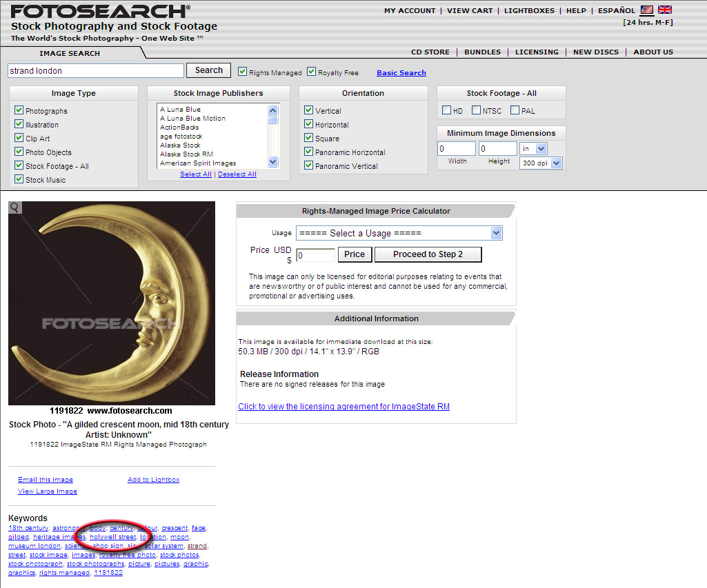This screenshot has height=588, width=707.
Task: Select A Luna Blue in publishers list
Action: 180,109
